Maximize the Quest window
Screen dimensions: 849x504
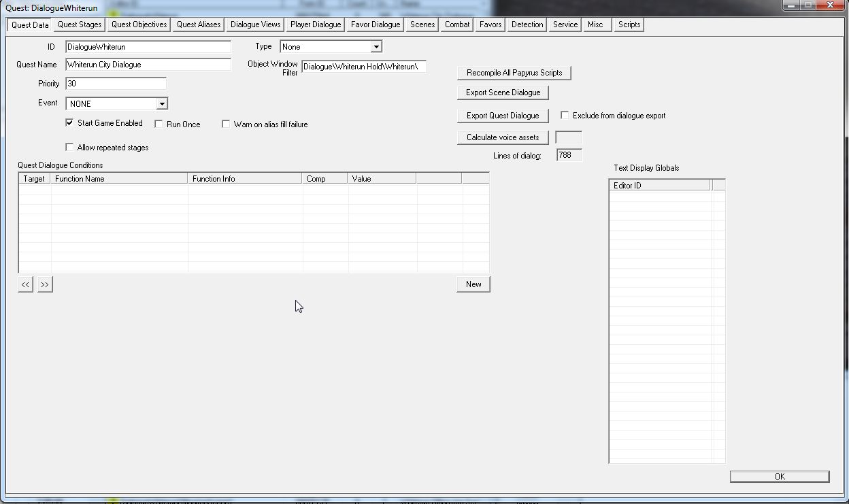808,5
